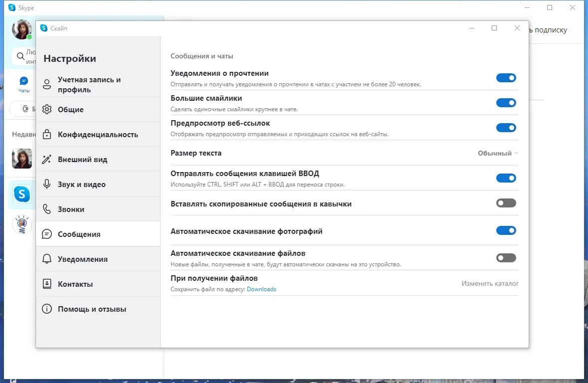
Task: Open Внешний вид settings section
Action: click(98, 159)
